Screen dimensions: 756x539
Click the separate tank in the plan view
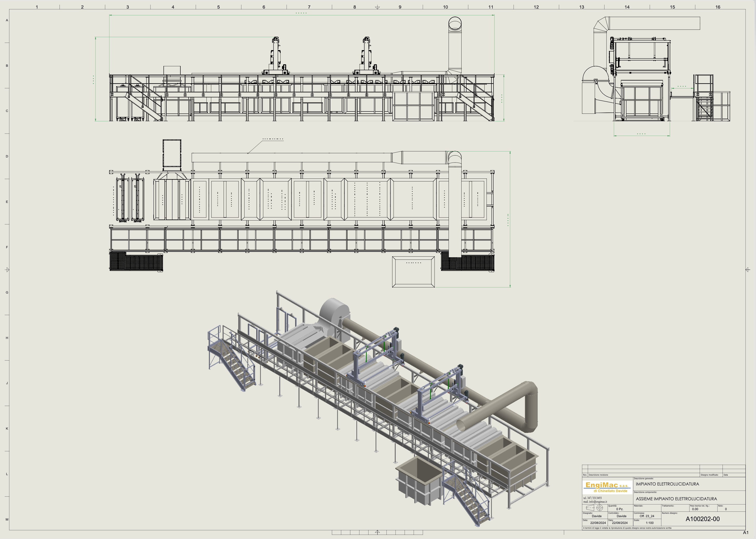pos(413,272)
